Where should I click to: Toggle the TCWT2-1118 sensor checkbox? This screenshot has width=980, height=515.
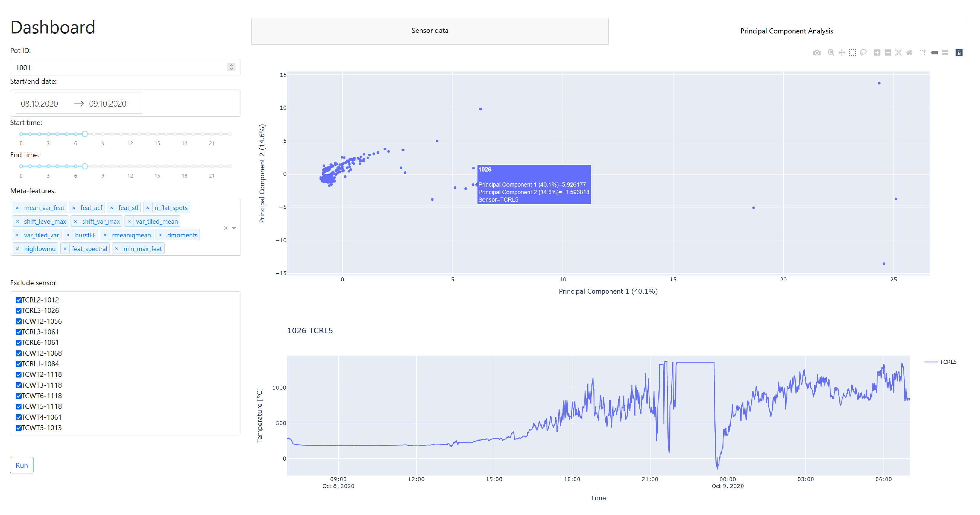pyautogui.click(x=18, y=374)
